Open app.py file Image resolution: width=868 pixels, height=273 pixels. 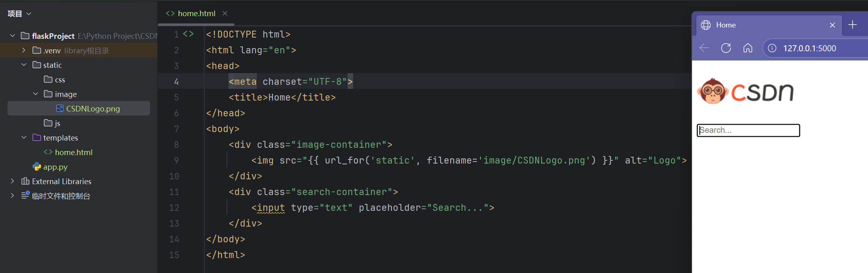50,167
